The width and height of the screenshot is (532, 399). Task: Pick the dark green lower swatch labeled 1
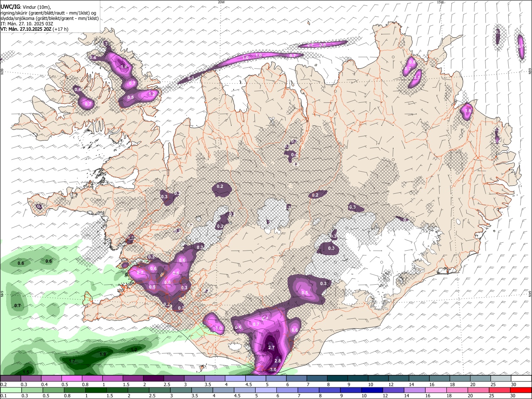click(x=96, y=390)
